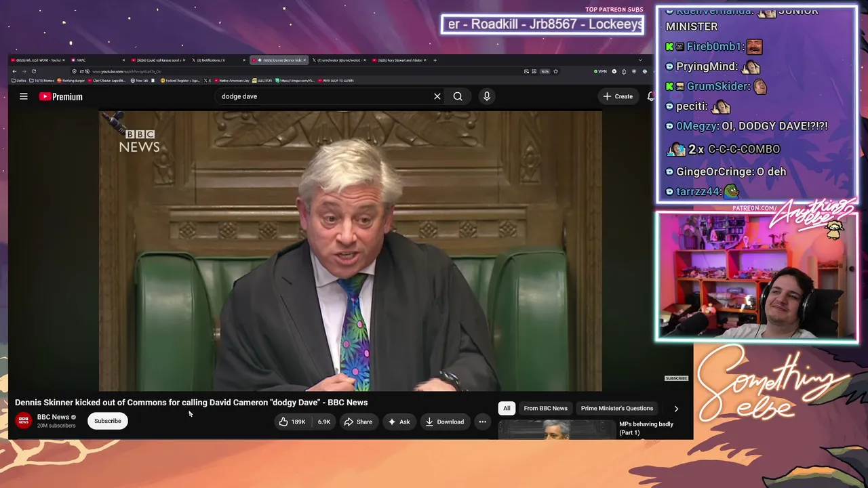The image size is (868, 488).
Task: Open the 'New tab' bookmark
Action: (x=139, y=81)
